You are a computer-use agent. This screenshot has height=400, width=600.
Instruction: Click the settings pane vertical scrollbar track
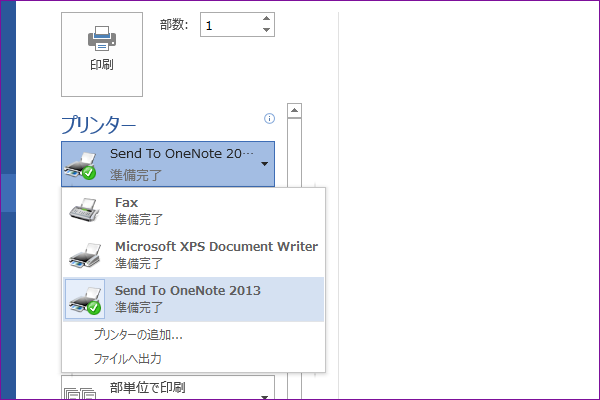coord(294,153)
